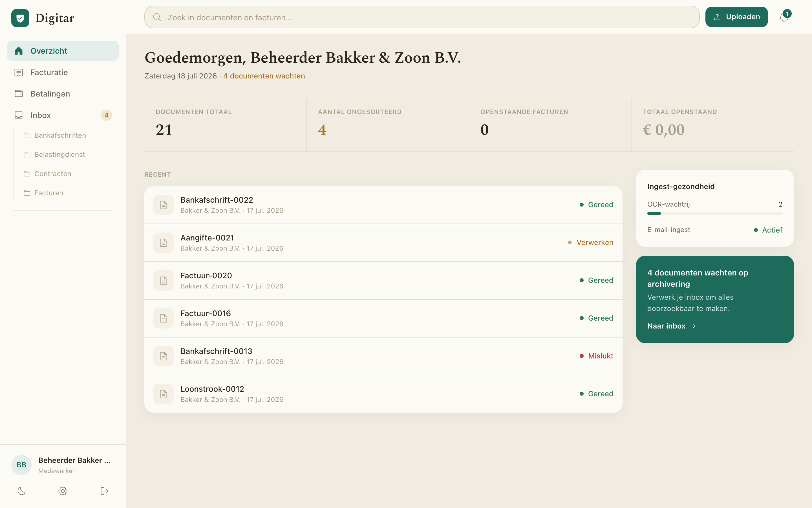Viewport: 812px width, 508px height.
Task: Open the Overzicht menu item
Action: coord(63,51)
